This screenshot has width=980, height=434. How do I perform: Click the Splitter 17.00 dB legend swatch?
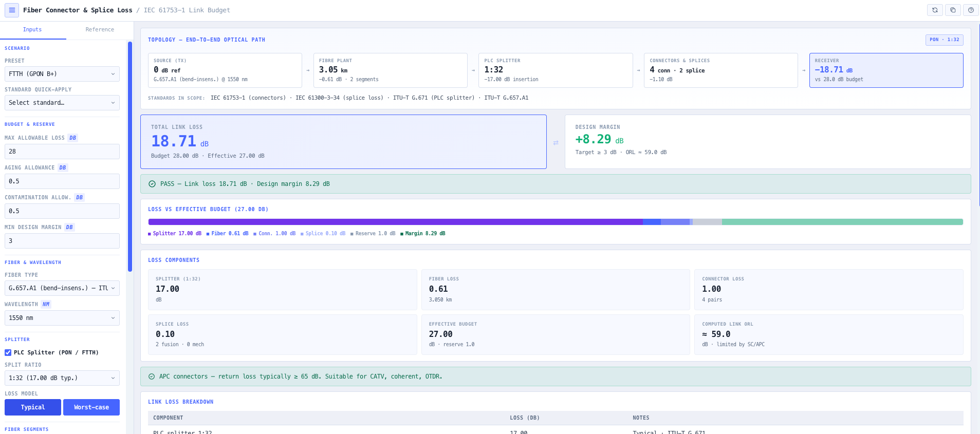150,234
